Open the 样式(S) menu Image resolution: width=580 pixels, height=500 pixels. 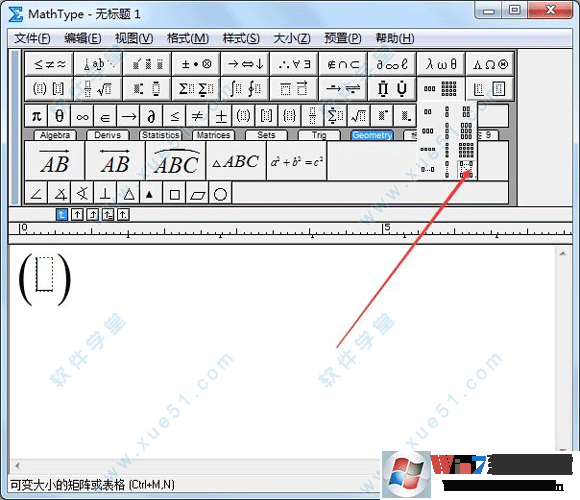pyautogui.click(x=241, y=38)
